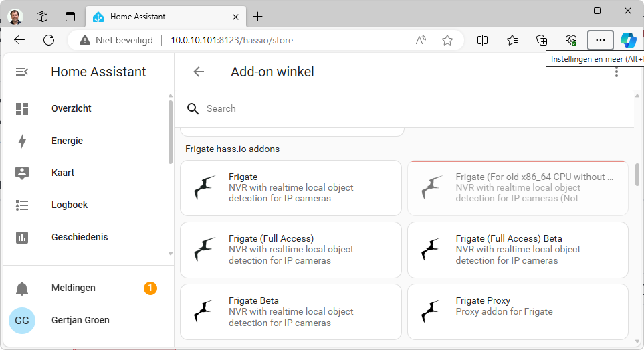This screenshot has height=350, width=644.
Task: Open the Add-on winkel overflow menu
Action: [x=616, y=72]
